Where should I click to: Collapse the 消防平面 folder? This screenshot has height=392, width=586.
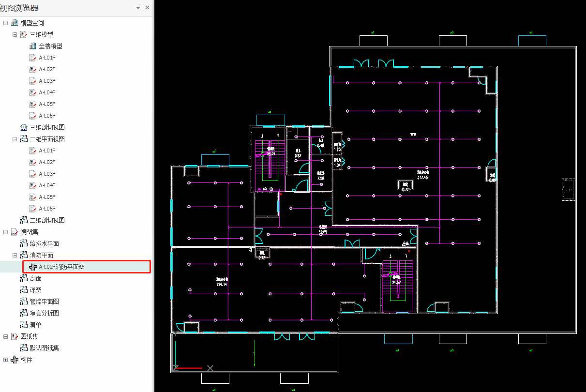(15, 255)
